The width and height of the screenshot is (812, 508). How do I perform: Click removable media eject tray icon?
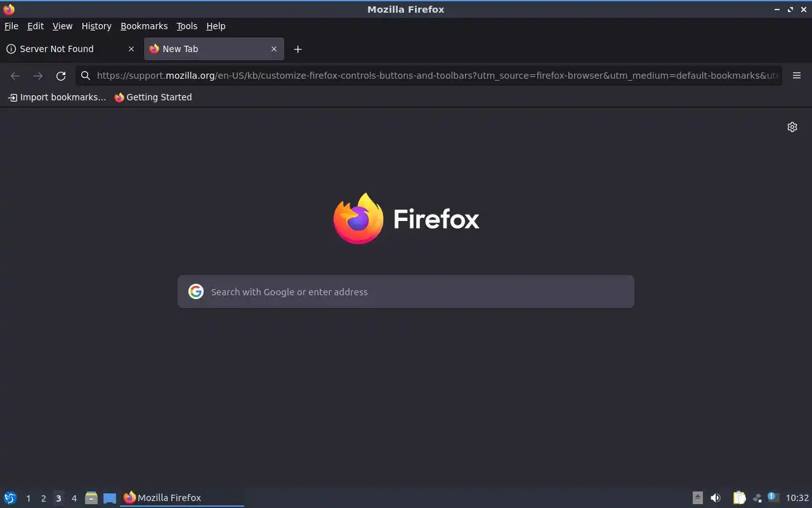point(698,498)
